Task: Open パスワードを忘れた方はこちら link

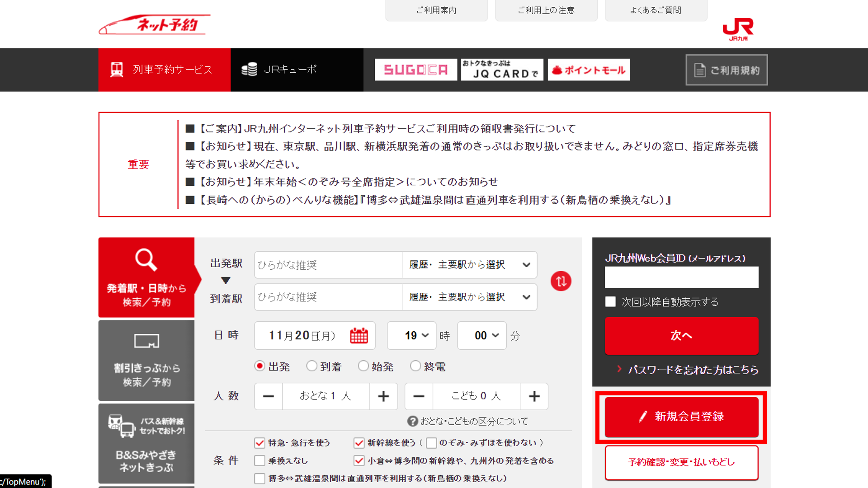Action: coord(693,370)
